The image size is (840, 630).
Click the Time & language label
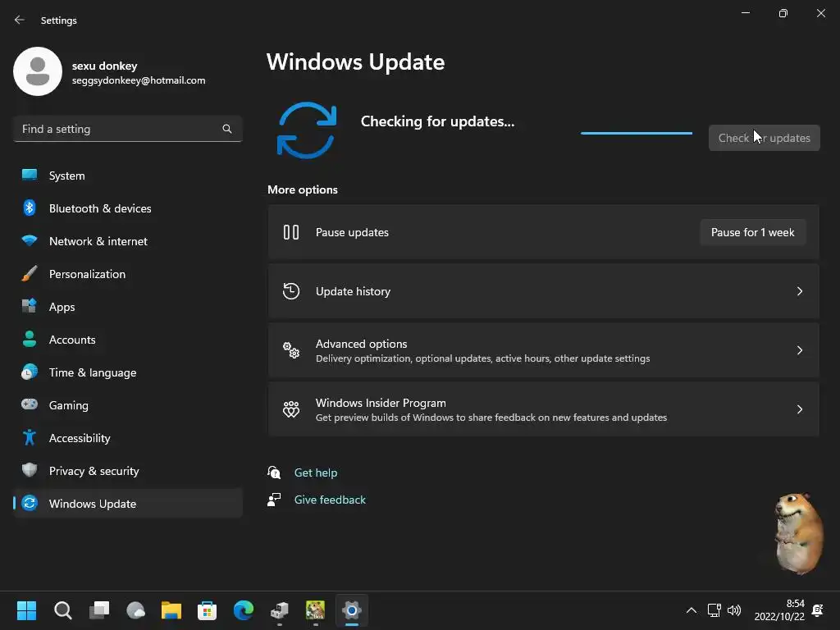(93, 373)
